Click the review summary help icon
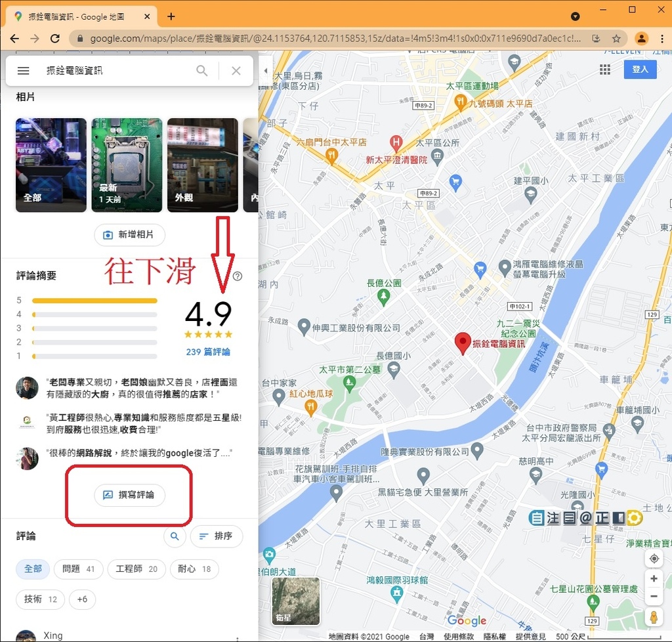Viewport: 672px width, 642px height. (x=238, y=276)
